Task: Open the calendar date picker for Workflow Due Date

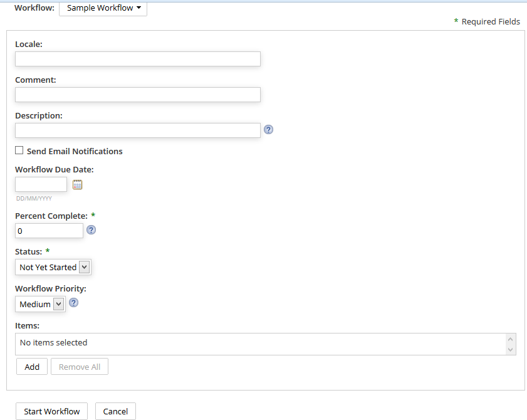Action: (x=77, y=184)
